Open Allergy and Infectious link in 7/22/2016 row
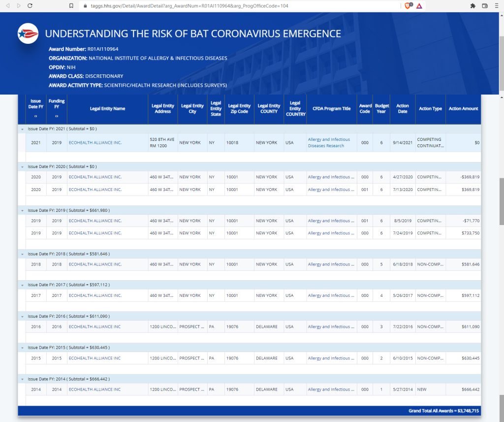Viewport: 504px width, 422px height. click(331, 326)
